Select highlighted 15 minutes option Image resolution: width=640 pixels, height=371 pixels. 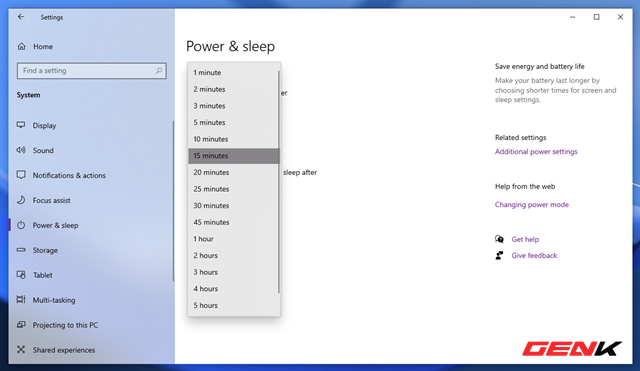coord(233,156)
